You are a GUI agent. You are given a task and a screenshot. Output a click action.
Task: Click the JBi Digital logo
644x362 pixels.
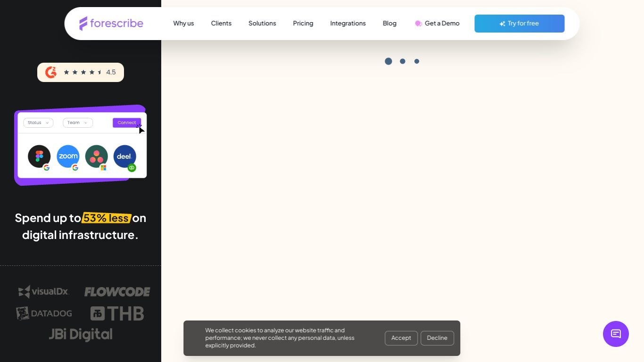(x=81, y=334)
